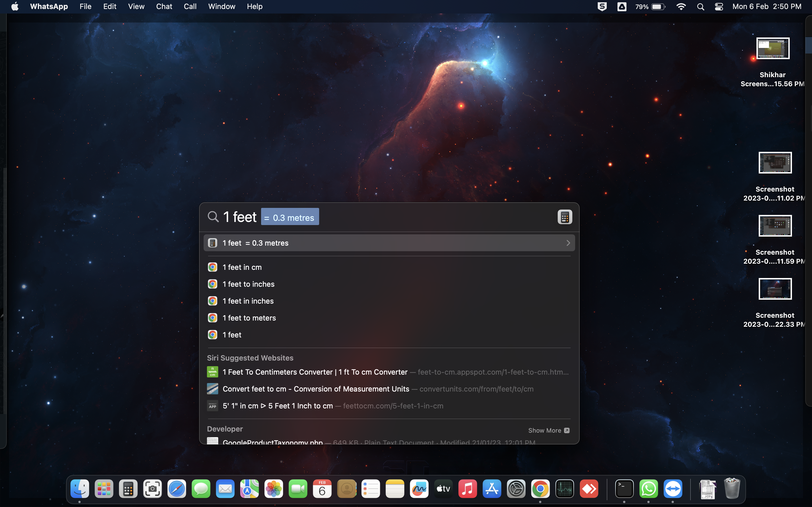The width and height of the screenshot is (812, 507).
Task: Expand Developer results with Show More
Action: click(x=548, y=430)
